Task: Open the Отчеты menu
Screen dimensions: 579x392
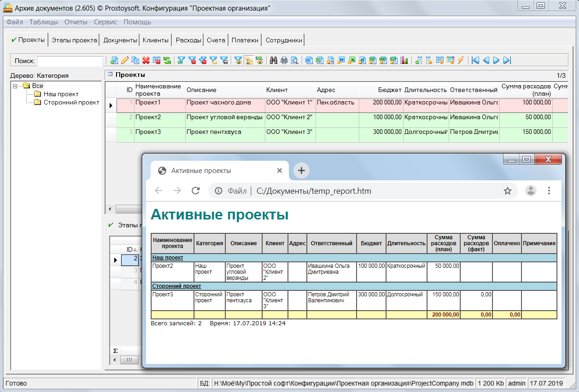Action: [x=76, y=22]
